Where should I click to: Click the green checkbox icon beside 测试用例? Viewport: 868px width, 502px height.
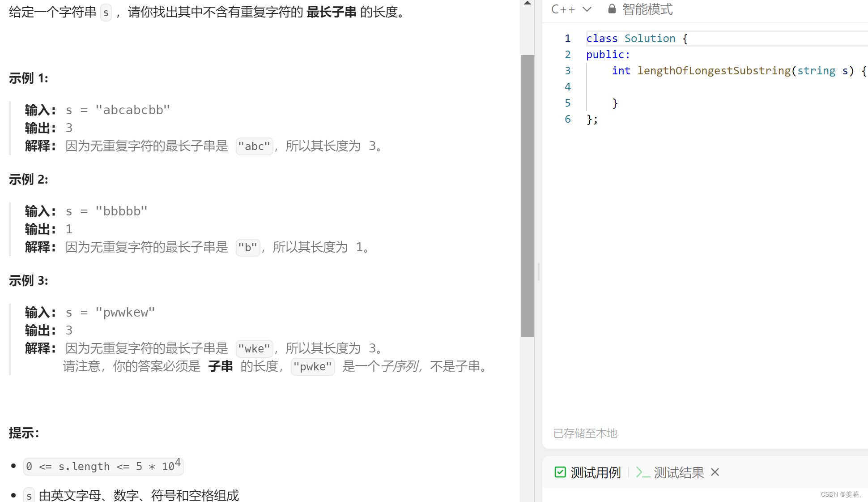point(560,472)
